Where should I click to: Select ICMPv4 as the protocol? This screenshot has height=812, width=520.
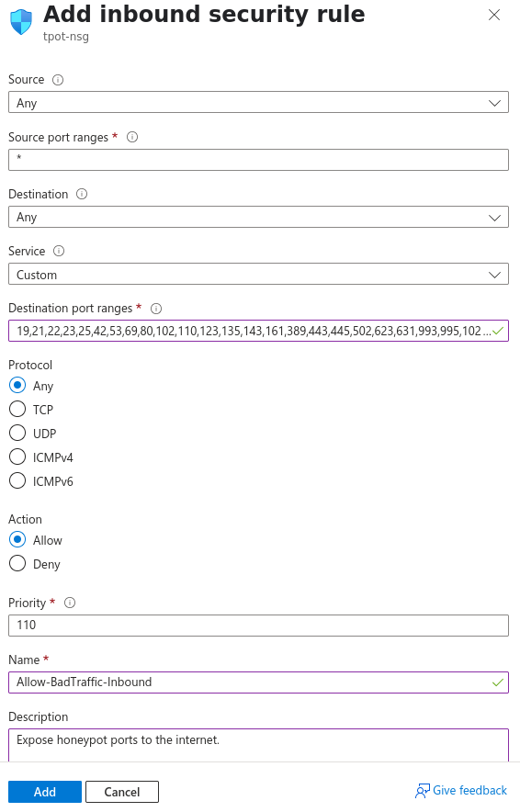17,457
